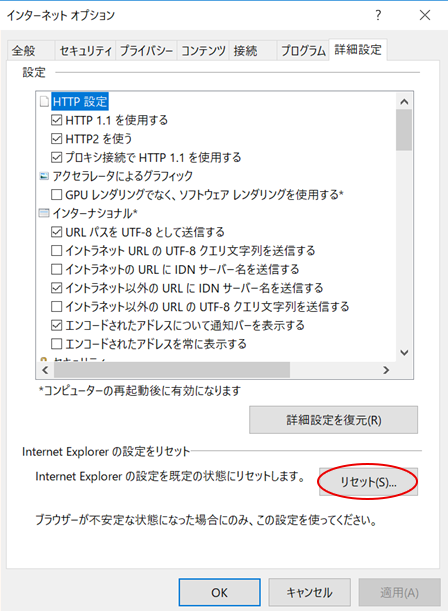This screenshot has width=448, height=611.
Task: Enable エンコードされたアドレスを常に表示する checkbox
Action: click(56, 344)
